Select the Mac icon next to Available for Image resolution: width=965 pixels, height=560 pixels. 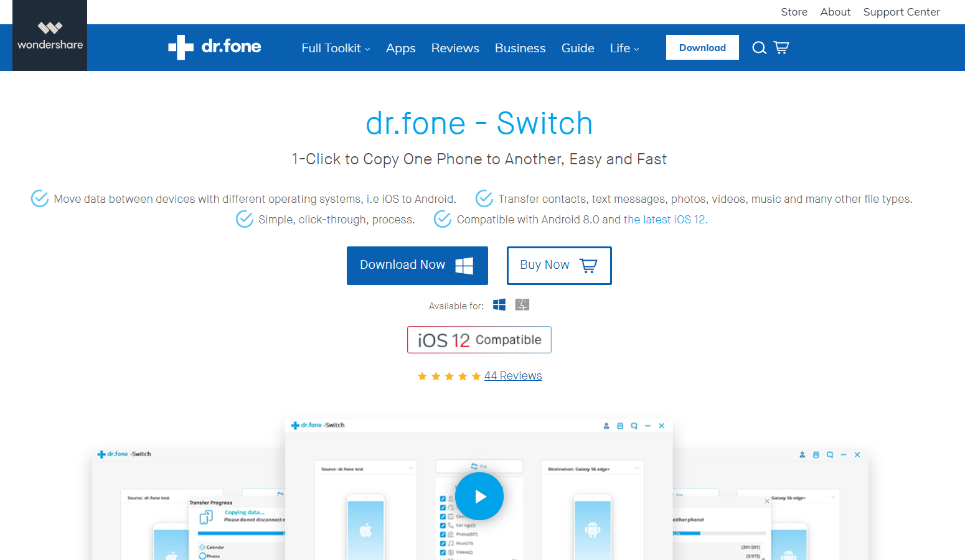522,305
